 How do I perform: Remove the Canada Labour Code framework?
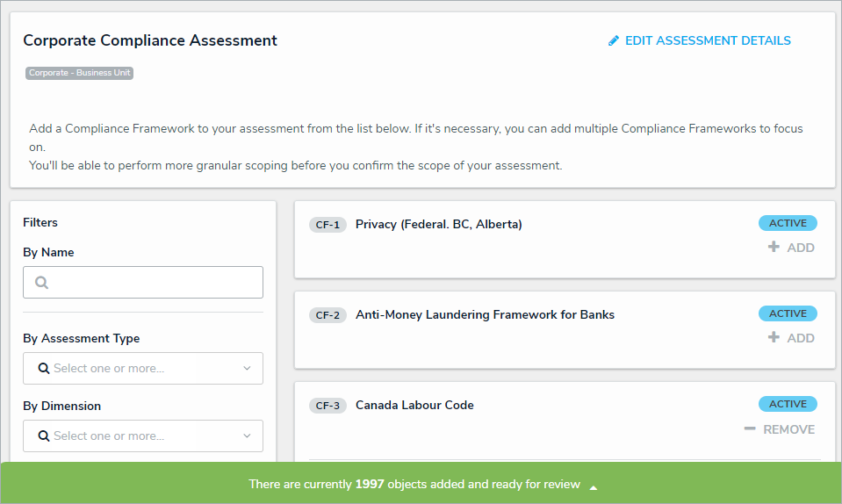780,429
